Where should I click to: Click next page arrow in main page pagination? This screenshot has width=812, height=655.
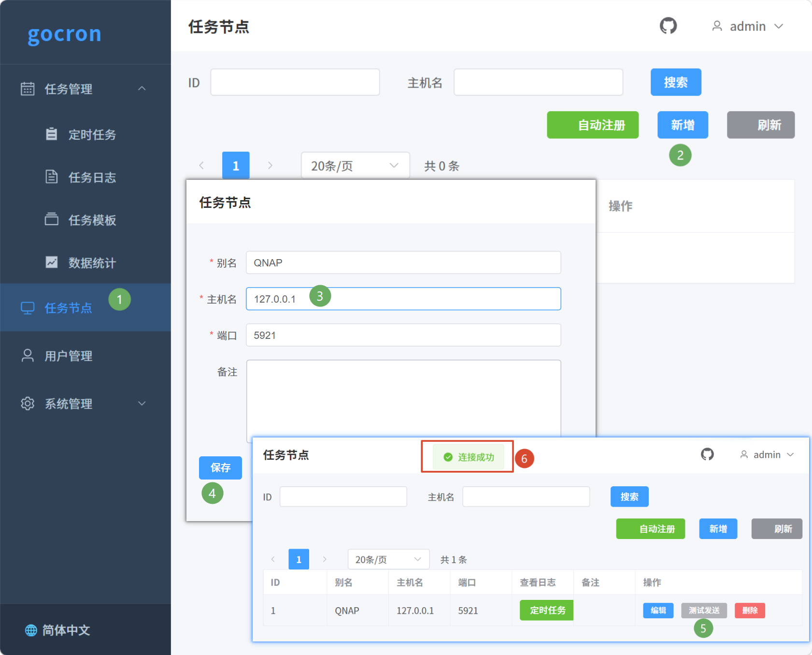click(270, 165)
